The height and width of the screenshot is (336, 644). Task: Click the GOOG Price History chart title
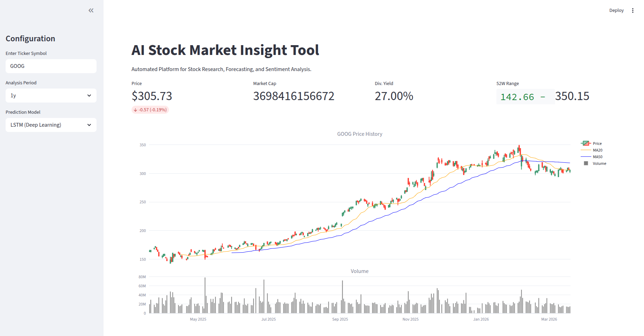[x=359, y=134]
